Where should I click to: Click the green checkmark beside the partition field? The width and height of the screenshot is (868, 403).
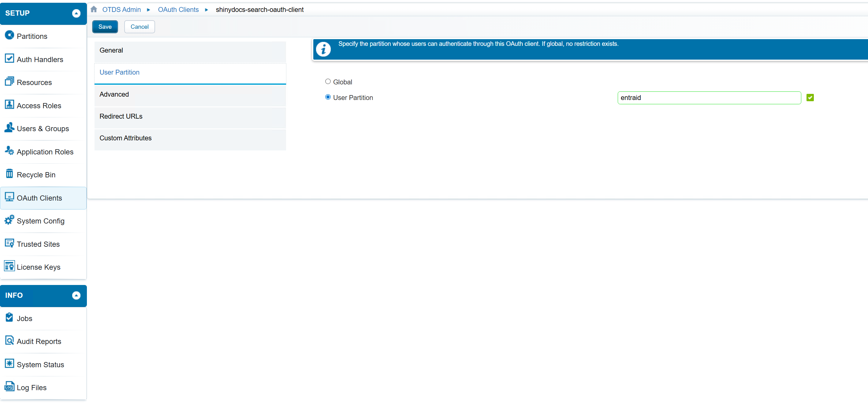(x=810, y=98)
